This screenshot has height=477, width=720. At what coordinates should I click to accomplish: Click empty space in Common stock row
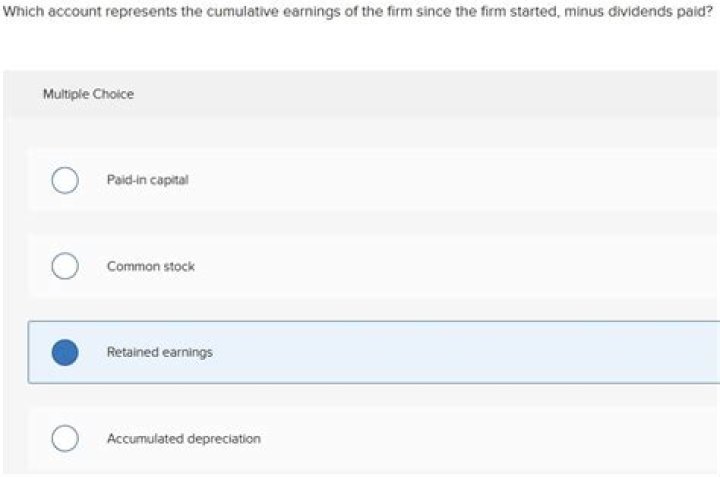click(x=450, y=267)
